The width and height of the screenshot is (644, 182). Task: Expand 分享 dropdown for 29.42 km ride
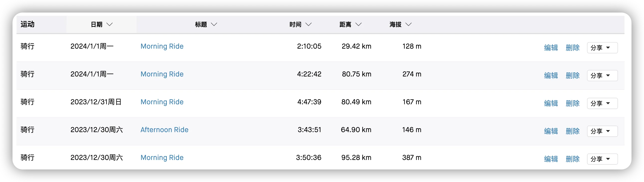602,48
